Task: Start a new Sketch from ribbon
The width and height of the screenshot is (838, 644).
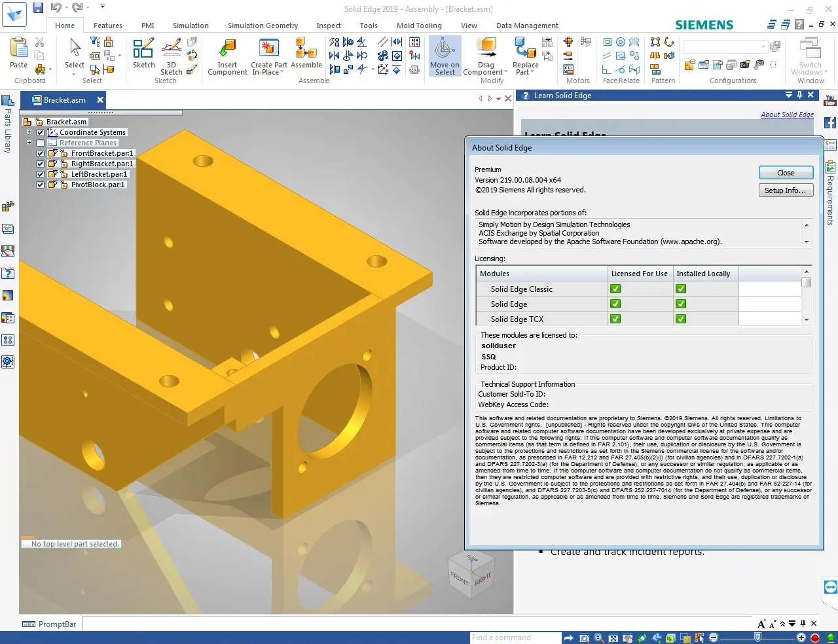Action: [x=143, y=53]
